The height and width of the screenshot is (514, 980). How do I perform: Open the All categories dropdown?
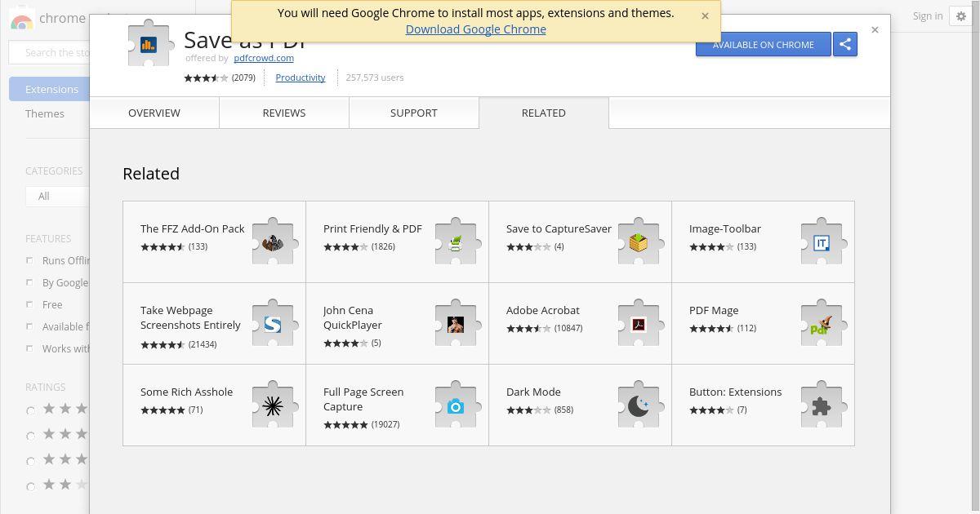pos(57,196)
